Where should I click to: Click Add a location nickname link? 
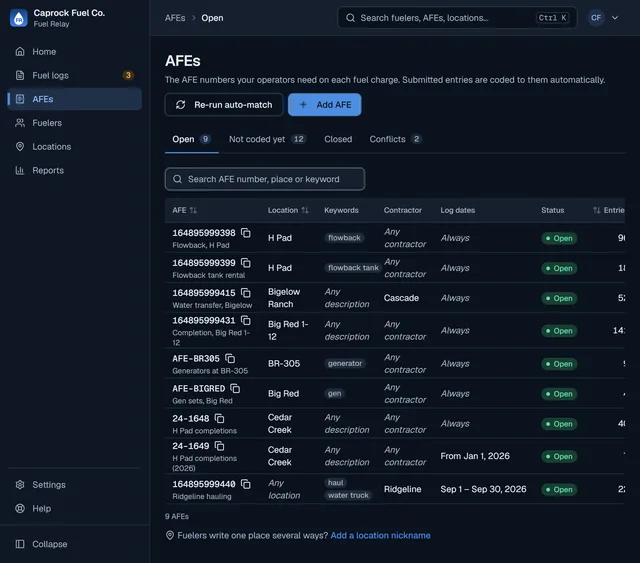click(380, 535)
